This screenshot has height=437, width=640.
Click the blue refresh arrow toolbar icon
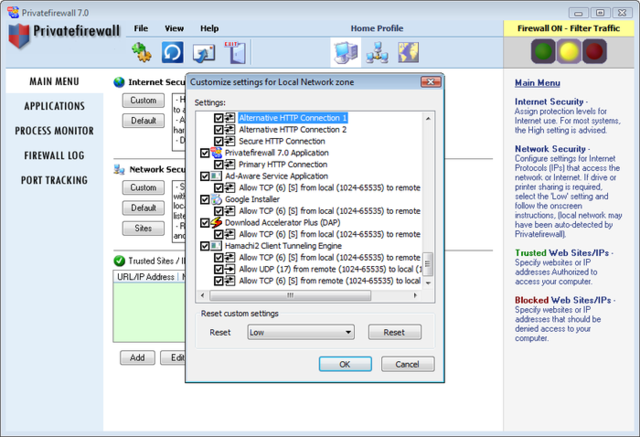tap(172, 53)
